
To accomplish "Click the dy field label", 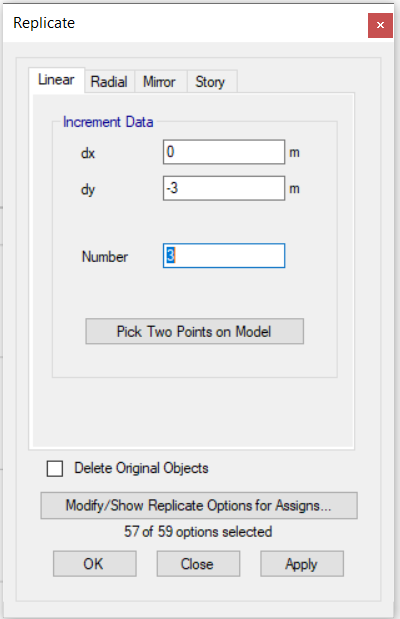I will (88, 189).
